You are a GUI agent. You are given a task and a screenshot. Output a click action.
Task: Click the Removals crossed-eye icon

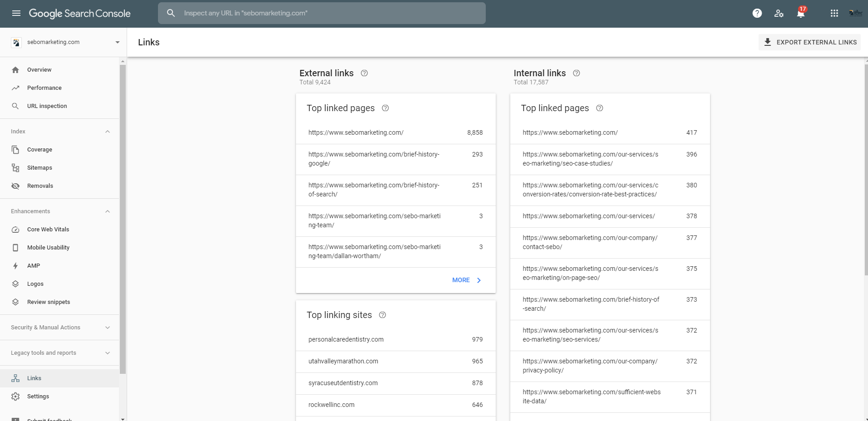point(15,186)
